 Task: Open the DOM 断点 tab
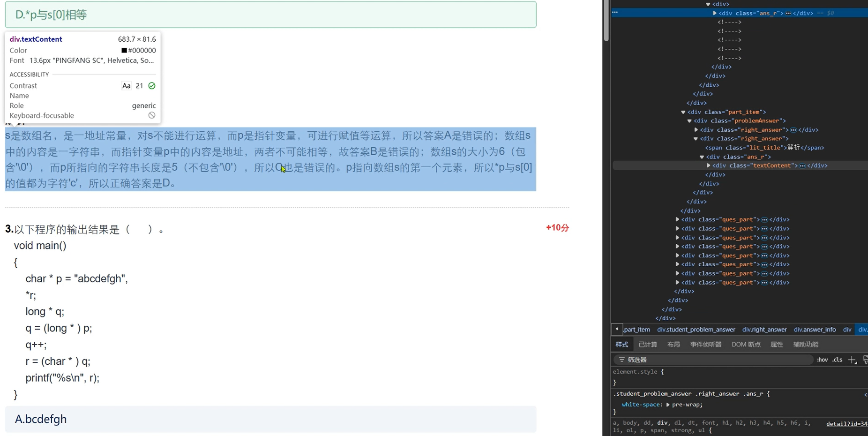click(746, 344)
